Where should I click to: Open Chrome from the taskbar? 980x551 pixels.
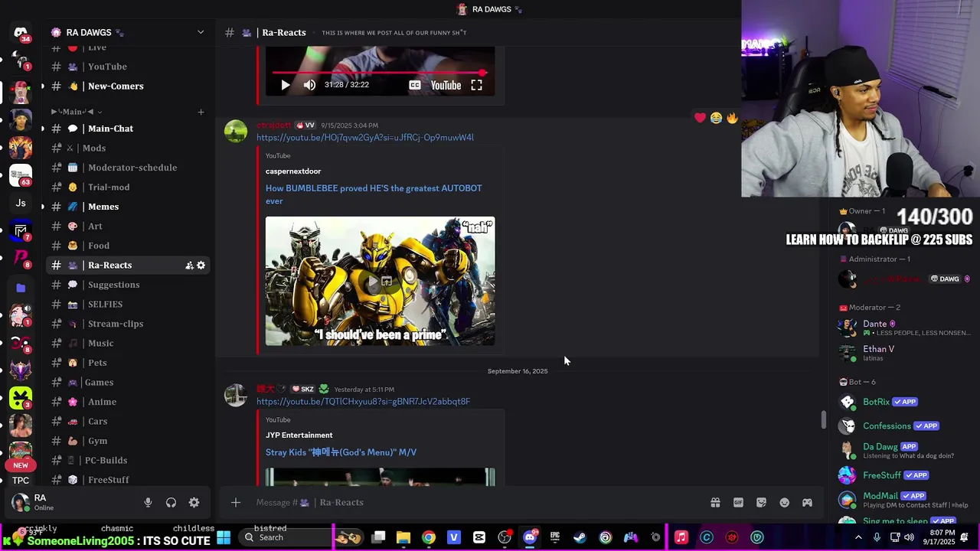[x=429, y=537]
